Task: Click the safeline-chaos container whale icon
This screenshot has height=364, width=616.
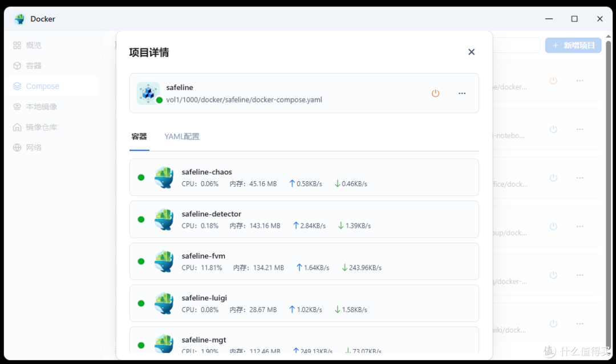Action: point(164,177)
